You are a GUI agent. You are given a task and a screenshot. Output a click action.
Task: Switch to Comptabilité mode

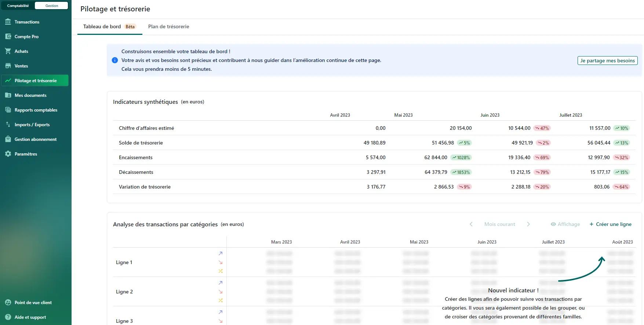18,6
